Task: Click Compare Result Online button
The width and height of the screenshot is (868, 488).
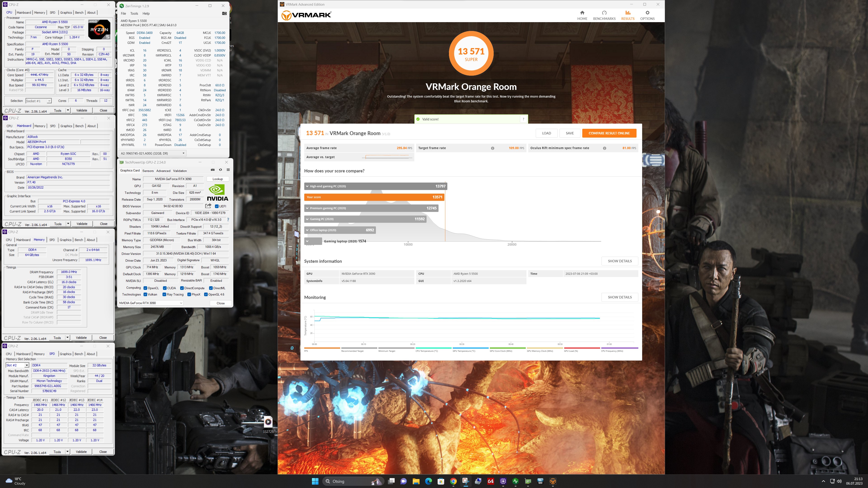Action: click(609, 133)
